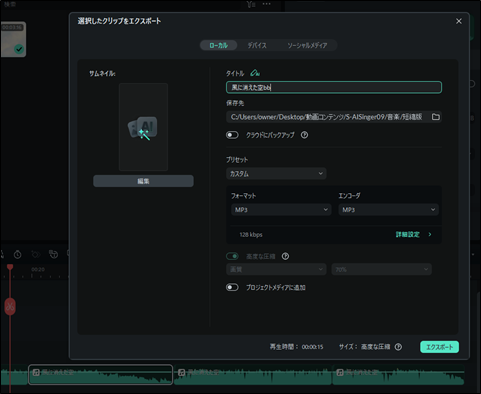
Task: Click the red playhead marker on timeline ruler
Action: coord(10,267)
